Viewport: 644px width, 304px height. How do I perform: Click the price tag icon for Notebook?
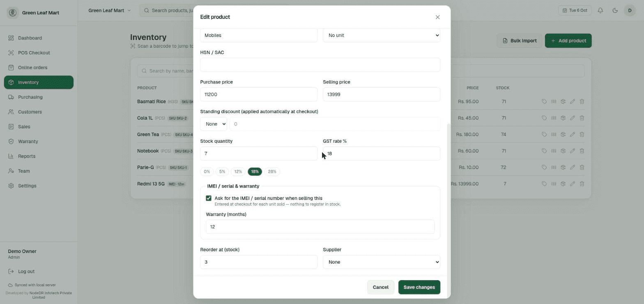(x=544, y=151)
